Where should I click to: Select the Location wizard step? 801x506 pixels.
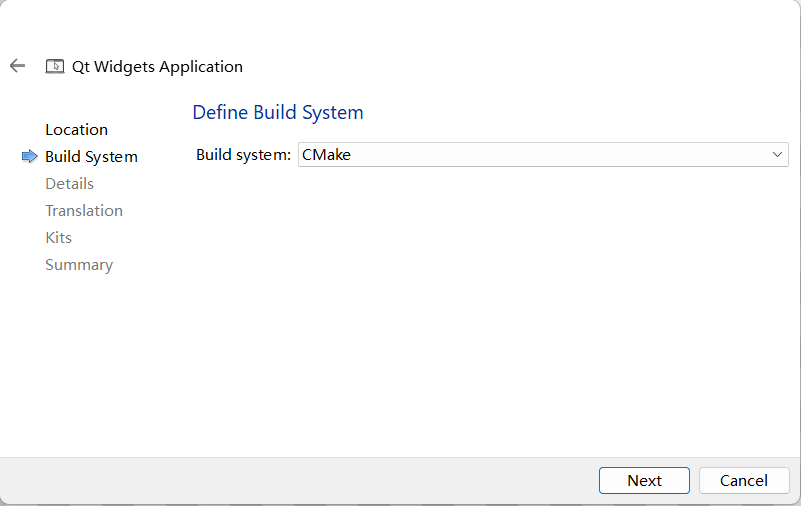coord(77,130)
